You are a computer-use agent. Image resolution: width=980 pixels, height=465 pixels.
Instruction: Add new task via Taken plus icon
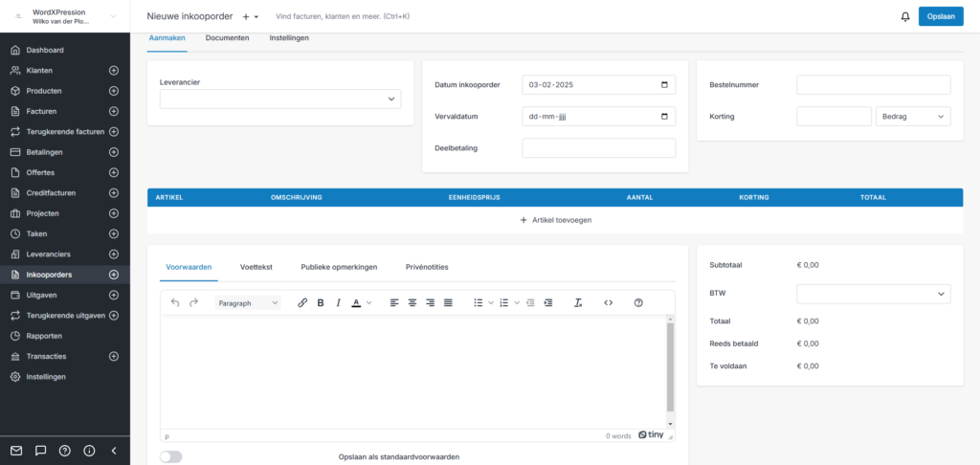(x=114, y=233)
